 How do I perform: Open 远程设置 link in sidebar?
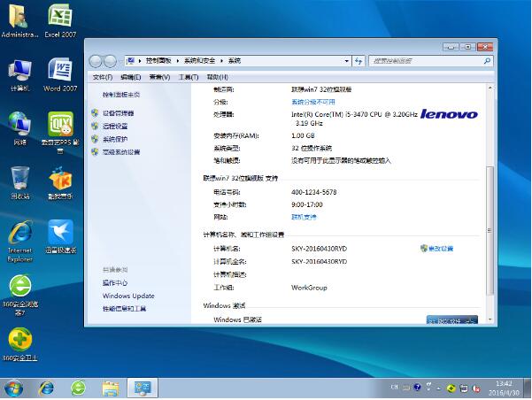[115, 127]
